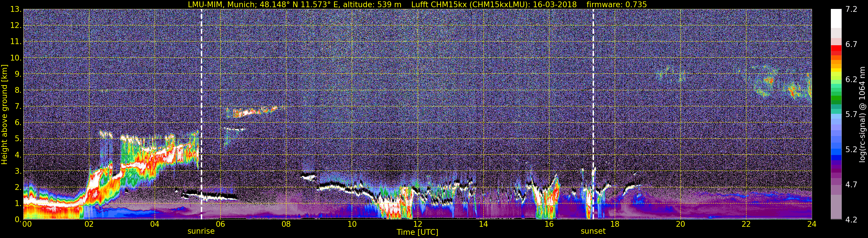Click the time tick label 16

[x=549, y=224]
